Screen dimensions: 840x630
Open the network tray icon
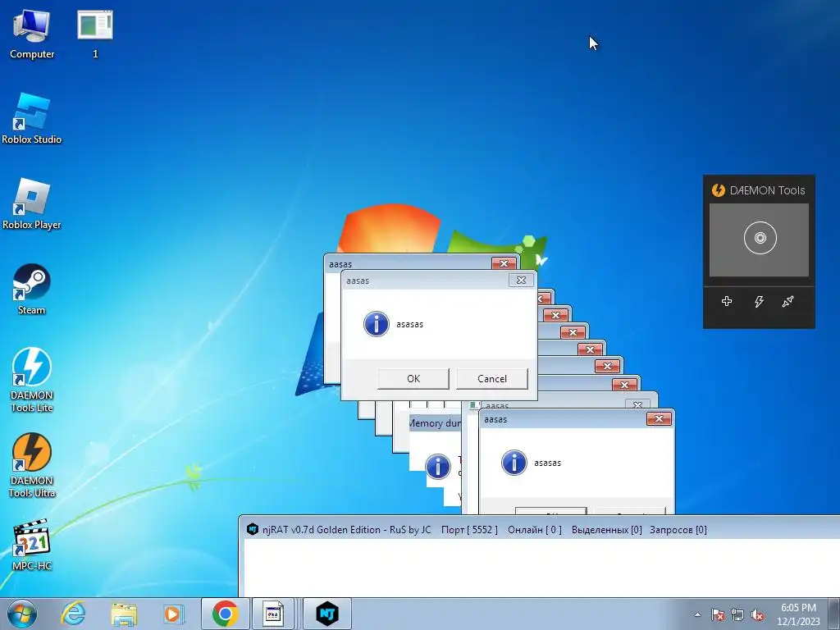(737, 614)
